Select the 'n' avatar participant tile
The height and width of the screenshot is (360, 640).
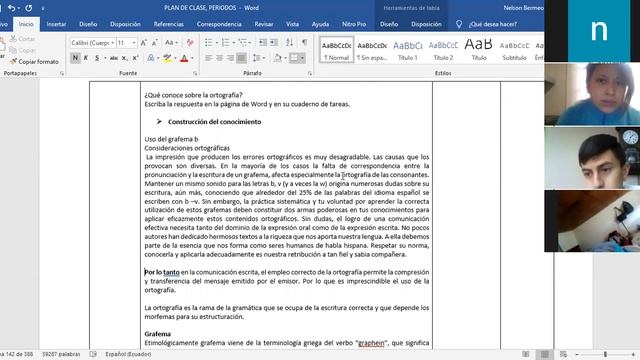599,31
